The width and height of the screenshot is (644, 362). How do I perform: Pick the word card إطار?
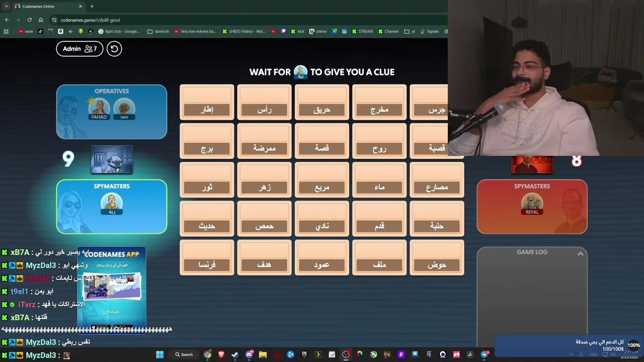tap(207, 102)
